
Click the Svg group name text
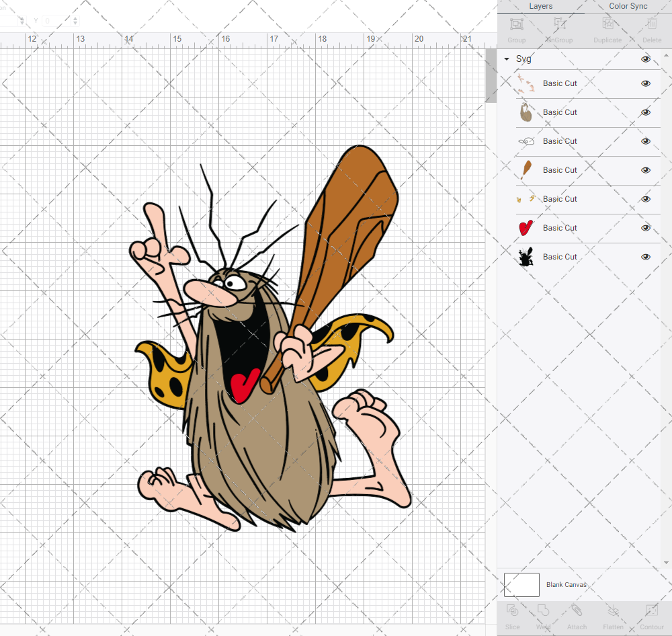(x=523, y=59)
